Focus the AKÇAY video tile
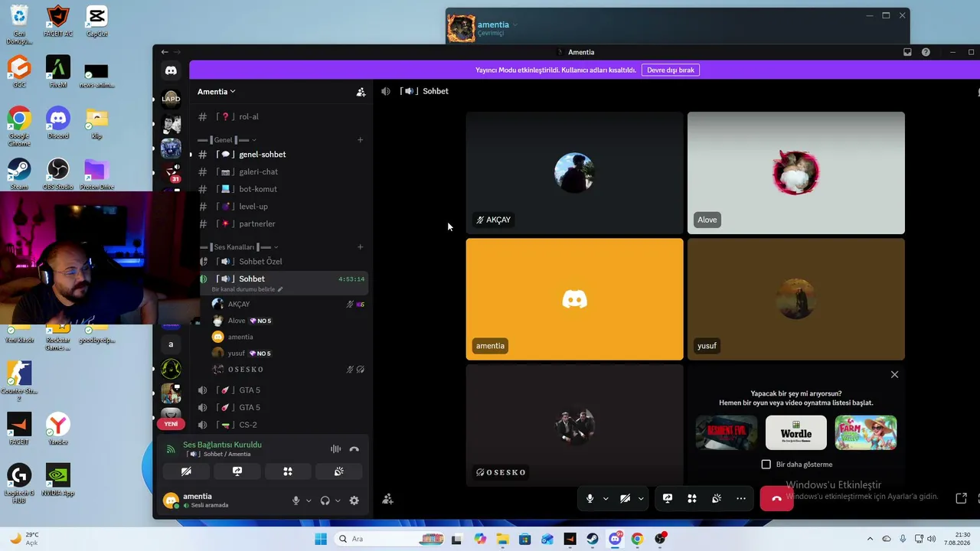The width and height of the screenshot is (980, 551). coord(574,173)
